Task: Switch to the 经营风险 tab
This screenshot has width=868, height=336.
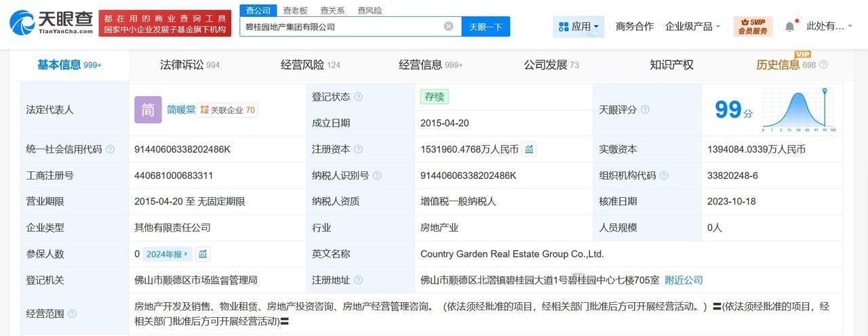Action: 311,65
